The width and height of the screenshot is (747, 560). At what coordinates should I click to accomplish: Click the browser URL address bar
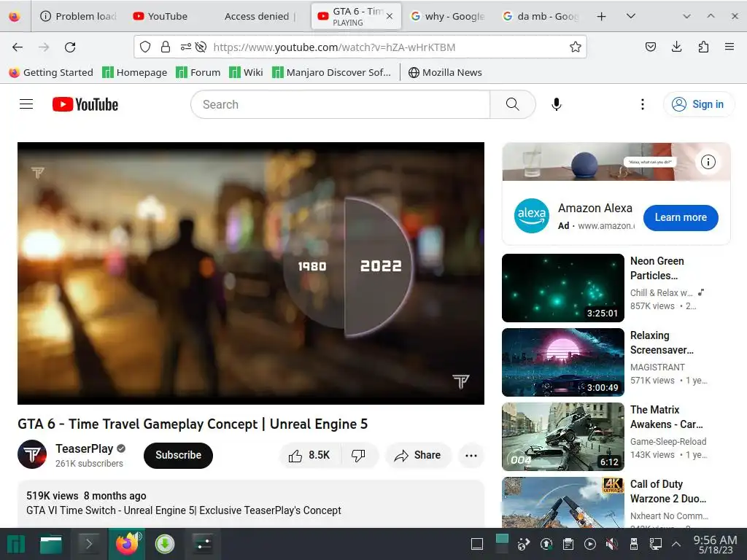pyautogui.click(x=360, y=47)
